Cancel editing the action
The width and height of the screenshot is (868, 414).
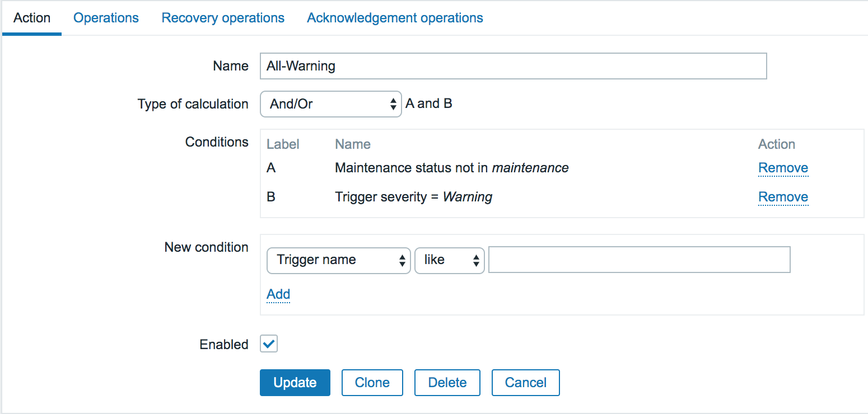pos(525,383)
